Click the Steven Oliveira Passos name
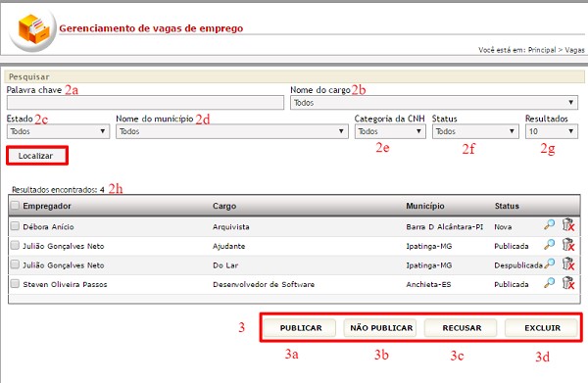 [65, 284]
